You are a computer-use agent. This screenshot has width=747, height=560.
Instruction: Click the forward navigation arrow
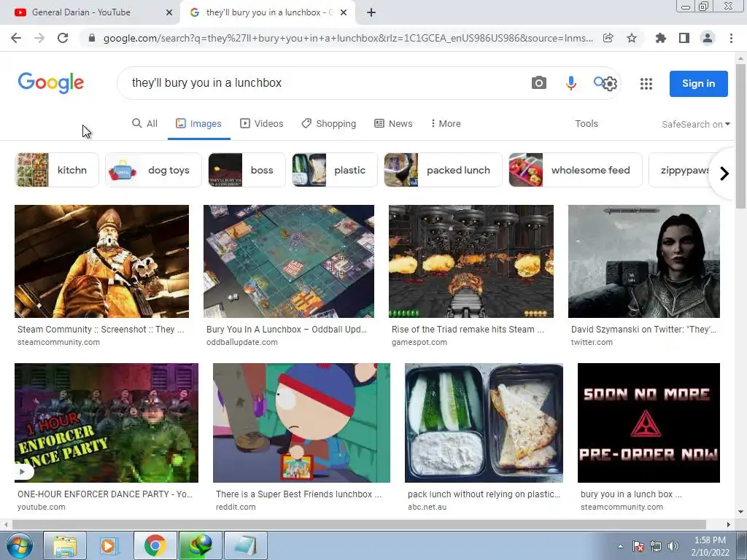[x=39, y=38]
